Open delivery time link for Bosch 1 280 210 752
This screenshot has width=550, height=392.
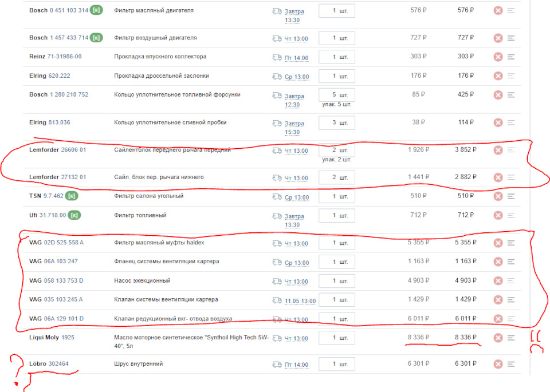click(294, 100)
